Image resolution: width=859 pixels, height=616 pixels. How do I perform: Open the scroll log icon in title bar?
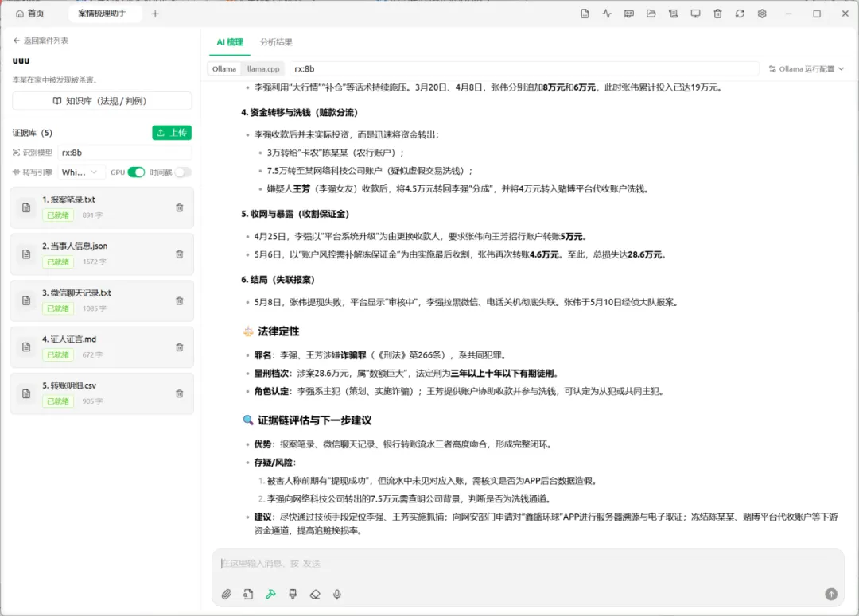coord(674,14)
